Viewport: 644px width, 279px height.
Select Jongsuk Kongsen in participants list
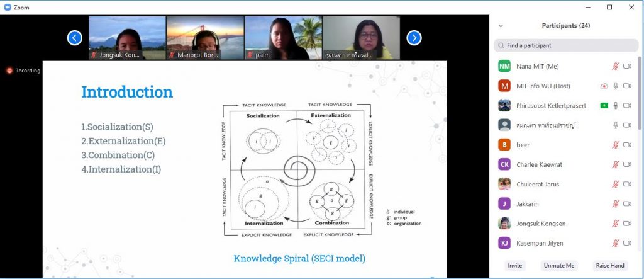click(x=538, y=224)
